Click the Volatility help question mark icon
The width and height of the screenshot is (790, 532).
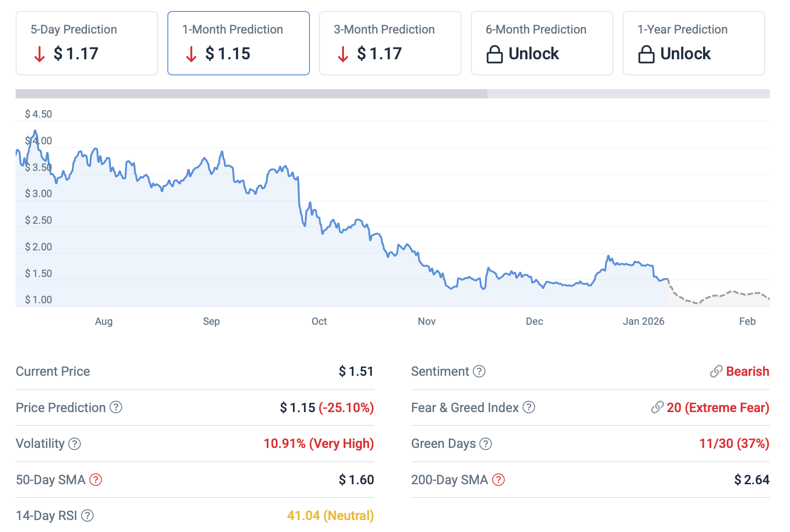coord(74,444)
